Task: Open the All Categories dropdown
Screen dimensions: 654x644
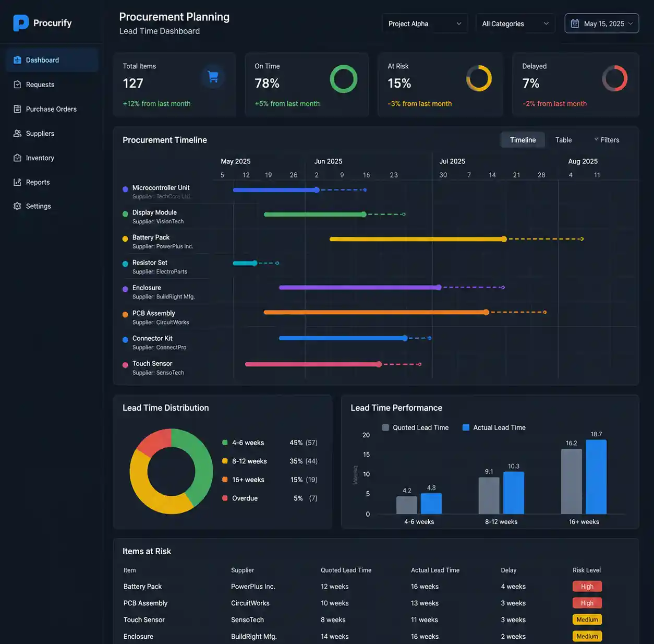Action: [x=515, y=23]
